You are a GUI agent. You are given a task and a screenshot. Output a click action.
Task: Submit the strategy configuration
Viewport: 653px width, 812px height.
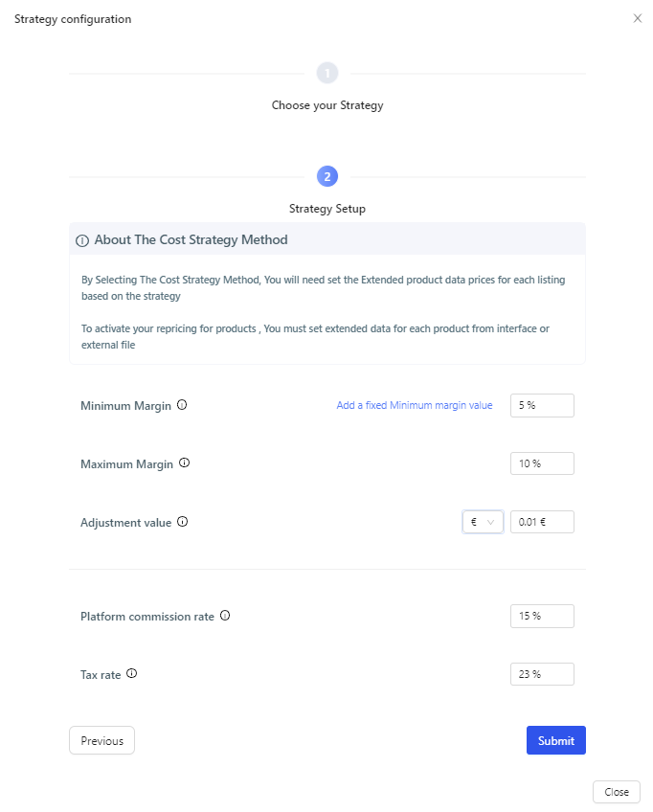coord(555,740)
